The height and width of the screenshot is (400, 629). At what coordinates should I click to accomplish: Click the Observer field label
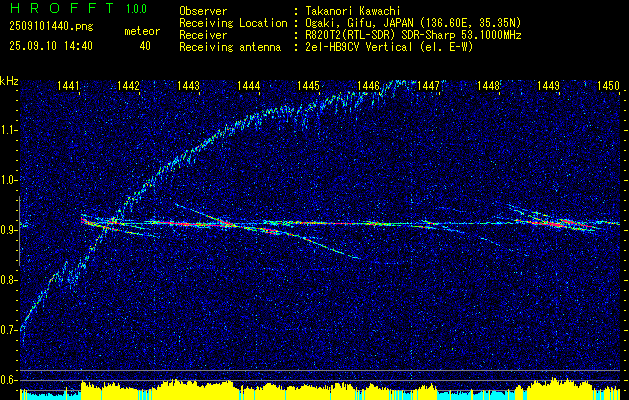point(203,11)
